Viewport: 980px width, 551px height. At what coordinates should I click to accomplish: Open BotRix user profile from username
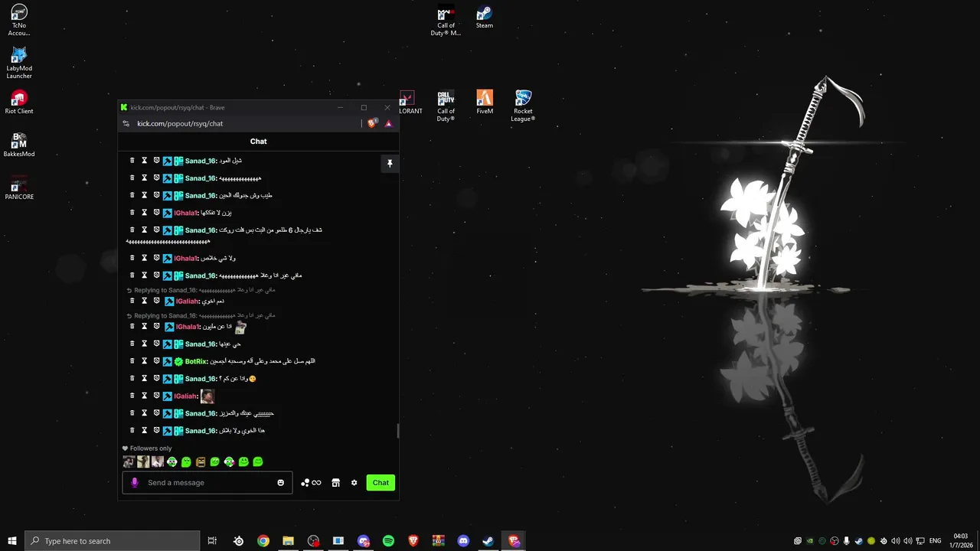tap(196, 361)
